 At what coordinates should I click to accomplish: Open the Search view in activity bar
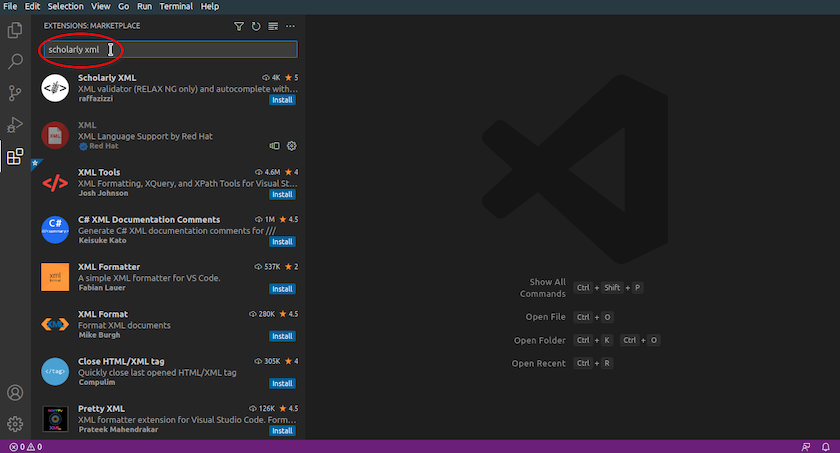(x=15, y=61)
